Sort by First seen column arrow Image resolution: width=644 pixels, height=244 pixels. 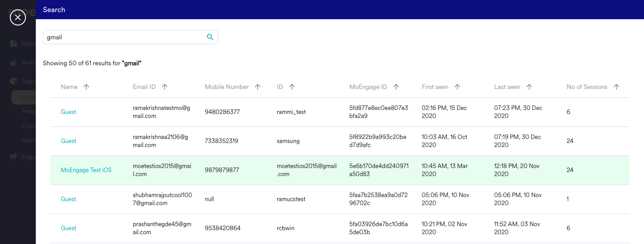click(457, 87)
